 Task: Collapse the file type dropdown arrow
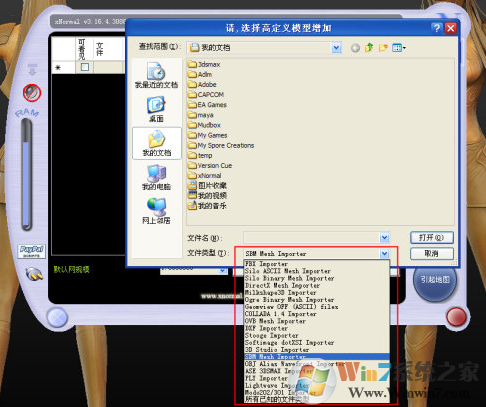(x=384, y=254)
